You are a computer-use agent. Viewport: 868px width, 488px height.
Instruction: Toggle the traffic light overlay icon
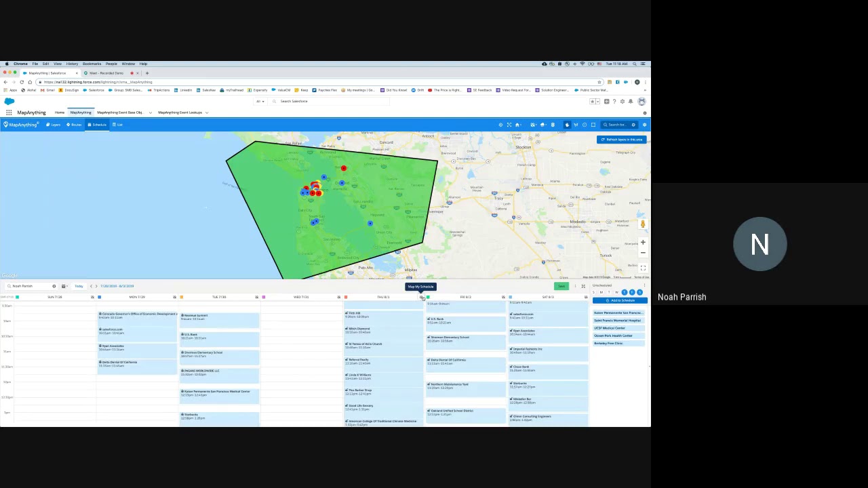tap(553, 125)
